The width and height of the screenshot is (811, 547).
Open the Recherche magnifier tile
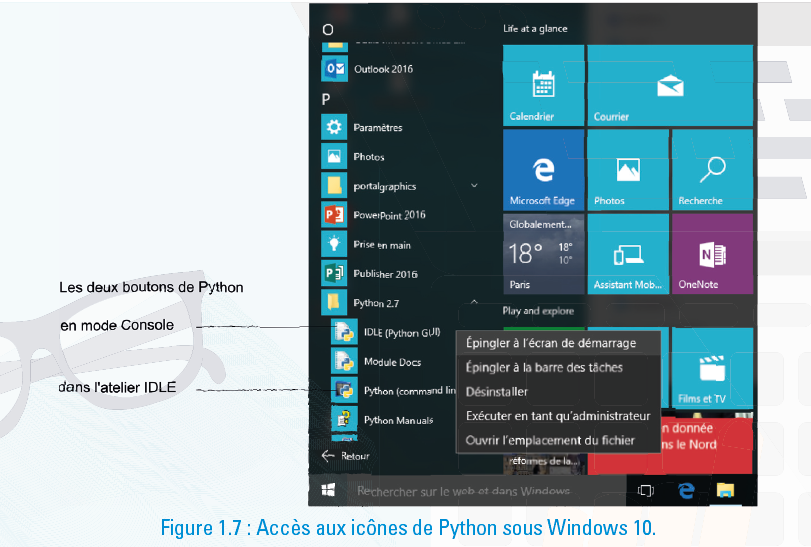point(712,170)
